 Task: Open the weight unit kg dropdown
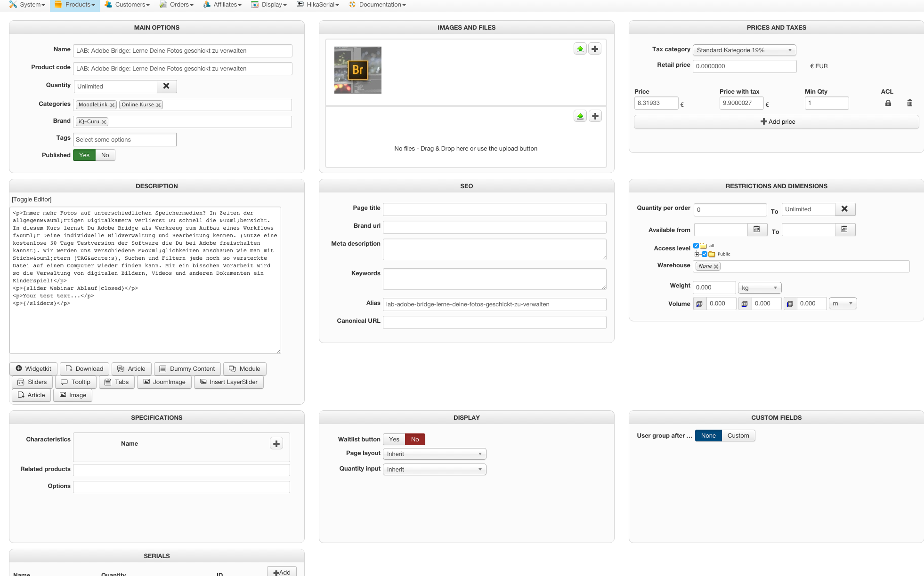(x=759, y=288)
